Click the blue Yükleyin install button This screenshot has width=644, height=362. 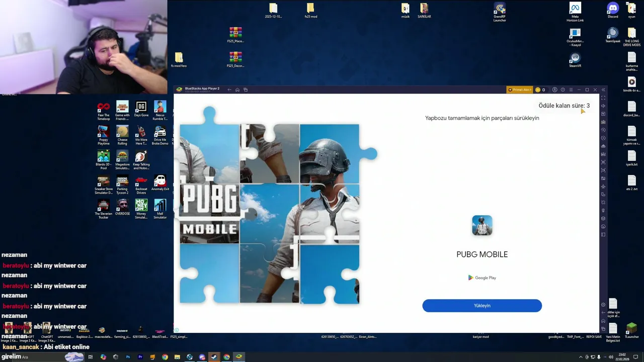coord(482,306)
